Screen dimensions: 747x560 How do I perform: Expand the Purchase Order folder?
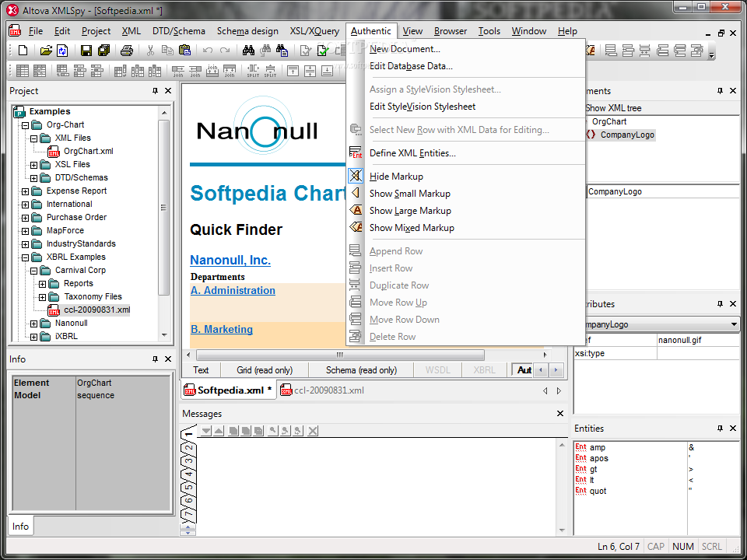(x=25, y=218)
